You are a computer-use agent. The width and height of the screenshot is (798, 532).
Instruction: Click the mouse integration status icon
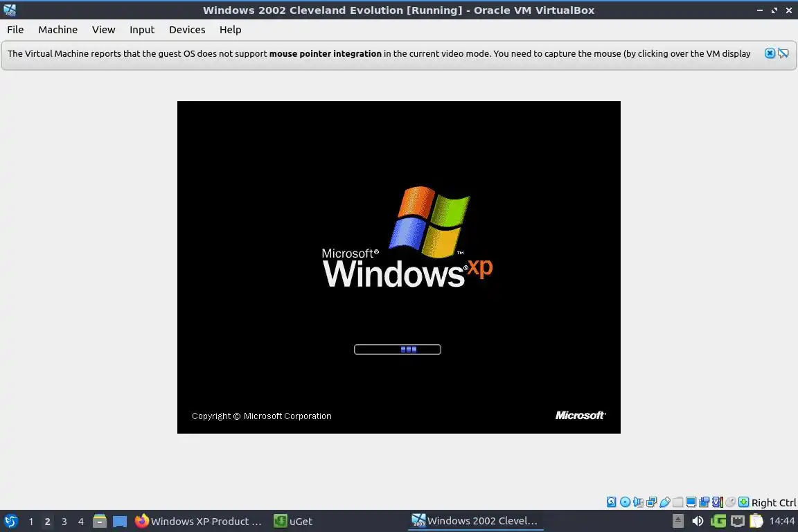[x=730, y=502]
